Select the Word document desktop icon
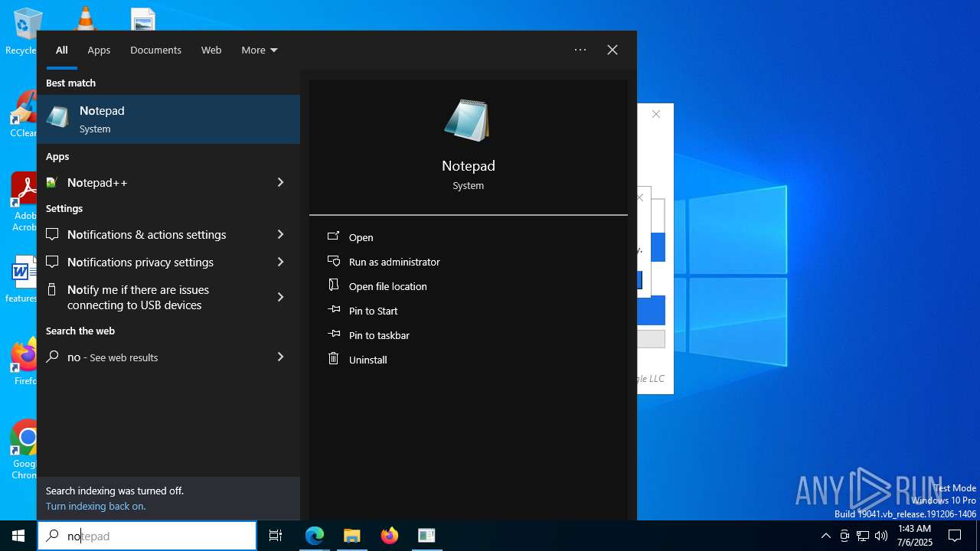 (23, 279)
